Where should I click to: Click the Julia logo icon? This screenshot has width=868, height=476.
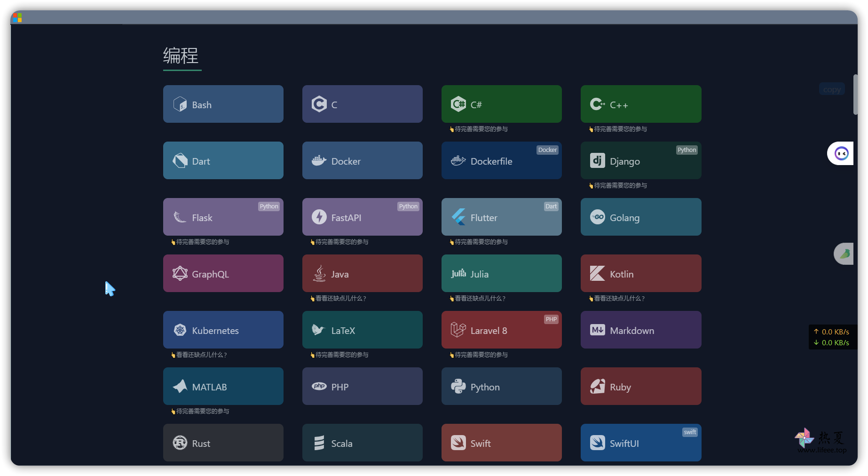point(458,273)
